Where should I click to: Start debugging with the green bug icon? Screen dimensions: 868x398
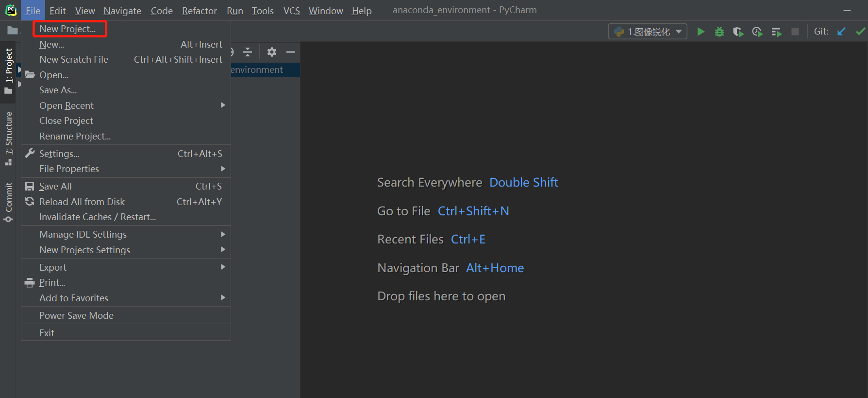pos(719,32)
